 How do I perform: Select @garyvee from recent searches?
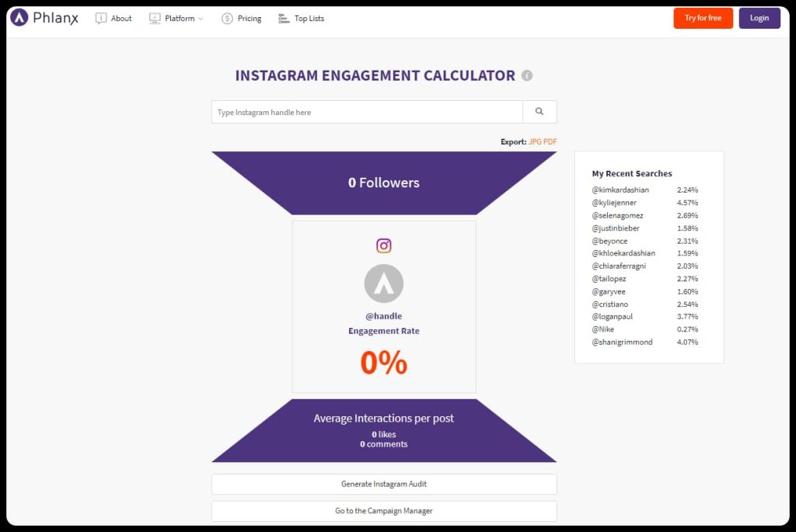click(x=609, y=291)
